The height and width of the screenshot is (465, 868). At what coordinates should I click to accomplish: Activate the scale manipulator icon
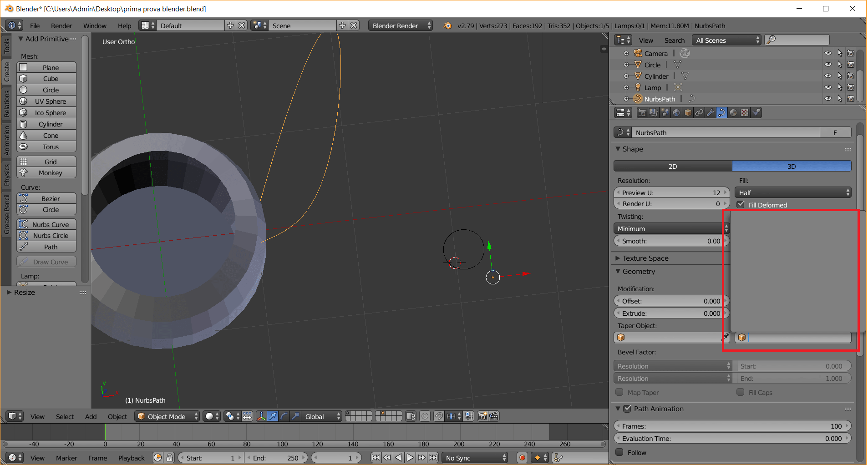point(295,416)
